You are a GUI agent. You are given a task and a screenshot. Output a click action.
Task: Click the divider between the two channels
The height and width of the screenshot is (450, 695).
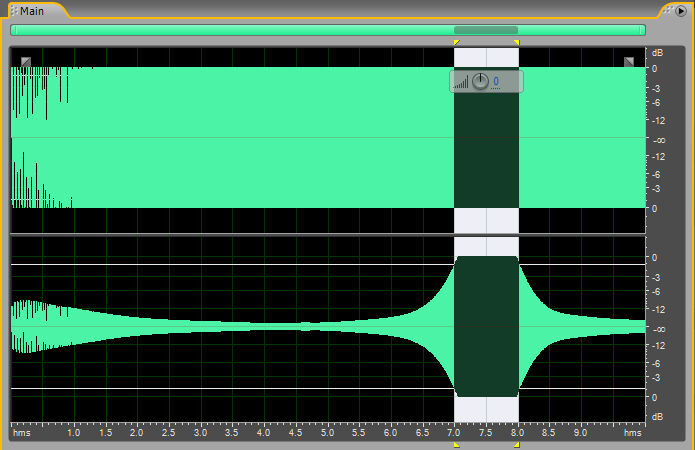pos(327,234)
